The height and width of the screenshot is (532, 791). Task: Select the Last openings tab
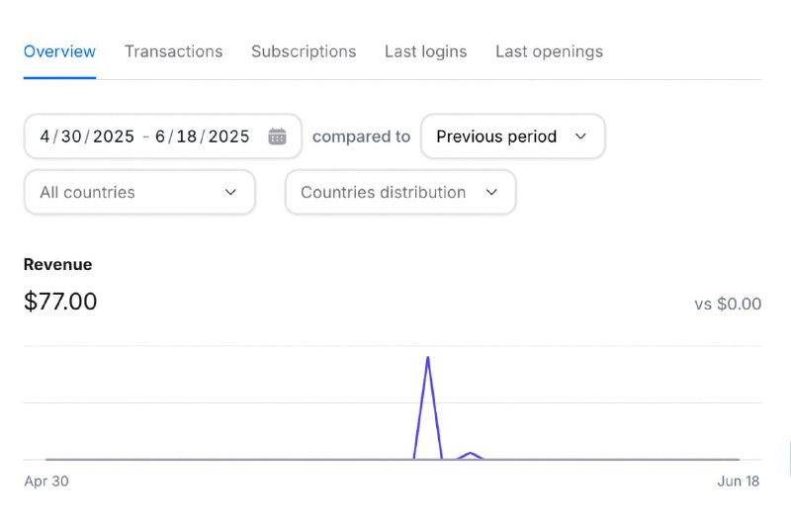pos(549,51)
